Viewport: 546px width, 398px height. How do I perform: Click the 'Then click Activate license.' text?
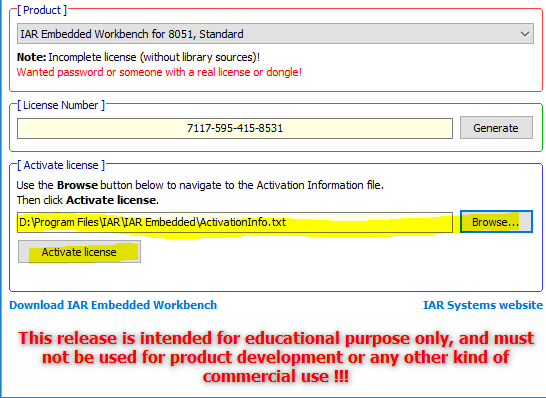87,200
